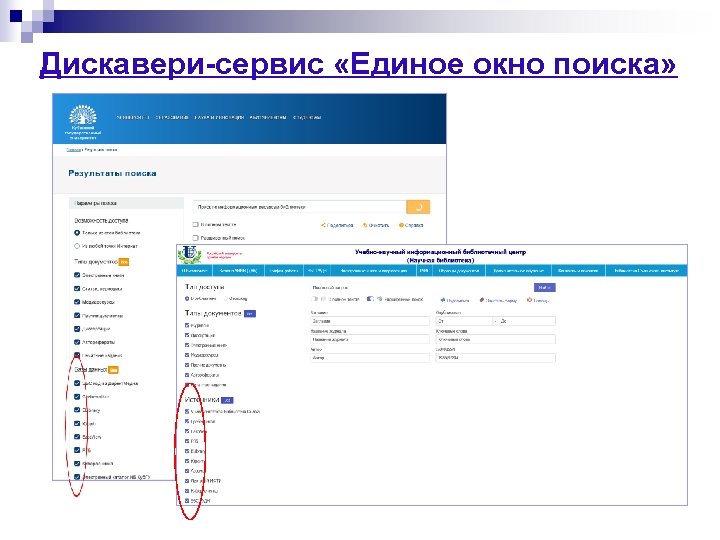Uncheck 'Статьи, периодика' document type
720x540 pixels.
click(77, 289)
